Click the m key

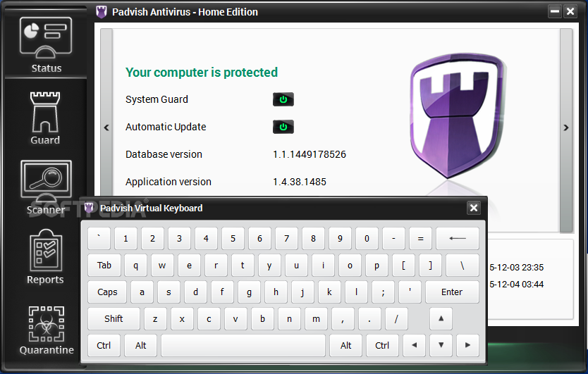(316, 319)
